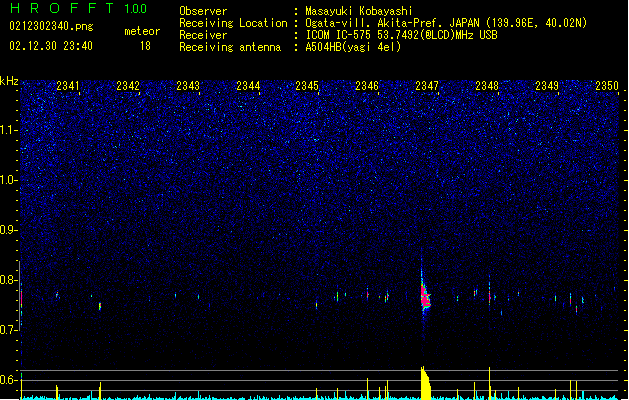
Task: Click time marker 2345
Action: coord(307,85)
